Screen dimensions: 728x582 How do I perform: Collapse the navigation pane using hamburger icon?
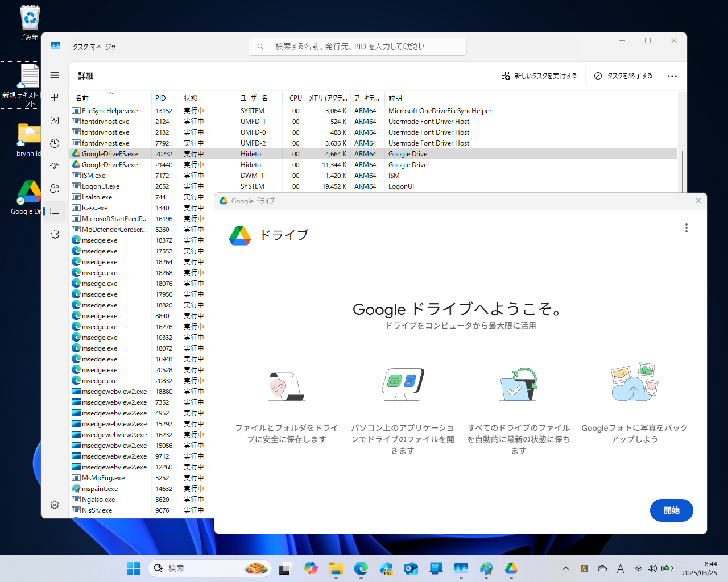(x=55, y=74)
